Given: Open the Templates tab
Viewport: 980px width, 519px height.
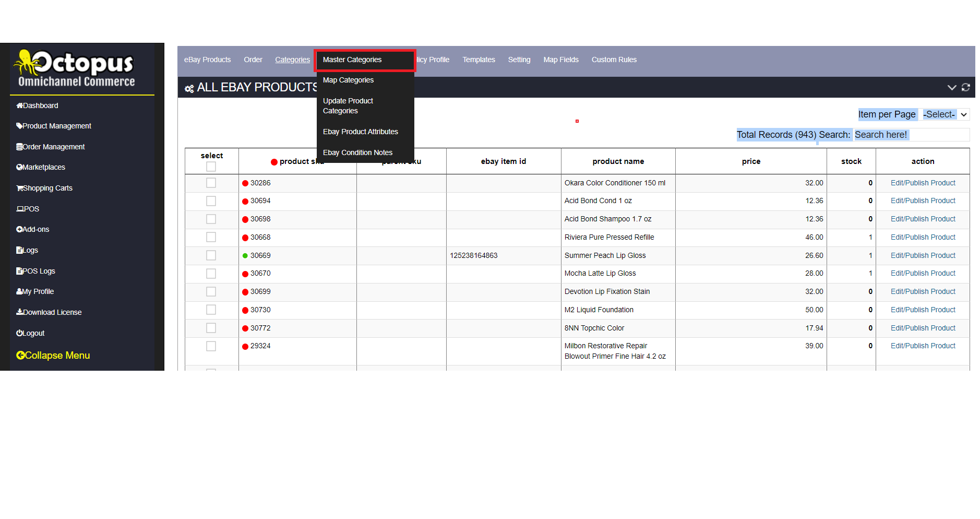Looking at the screenshot, I should click(x=479, y=60).
